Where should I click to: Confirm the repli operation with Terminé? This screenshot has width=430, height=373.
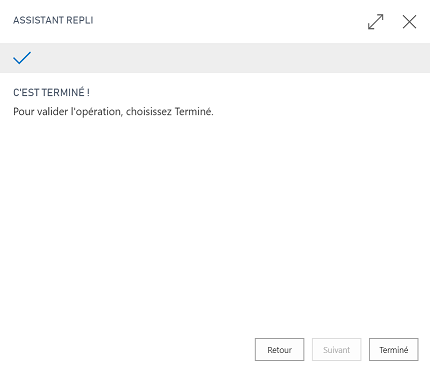tap(394, 350)
